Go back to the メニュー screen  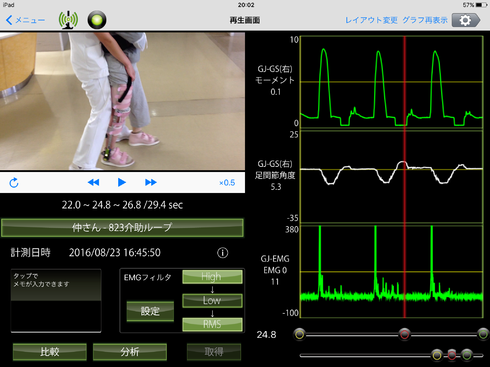pyautogui.click(x=25, y=20)
